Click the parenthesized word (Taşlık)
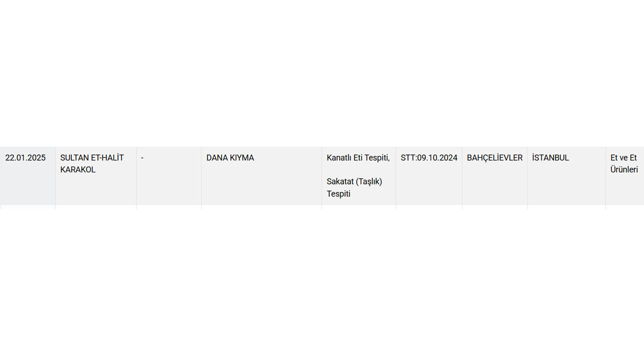Viewport: 644px width, 362px height. click(x=369, y=182)
